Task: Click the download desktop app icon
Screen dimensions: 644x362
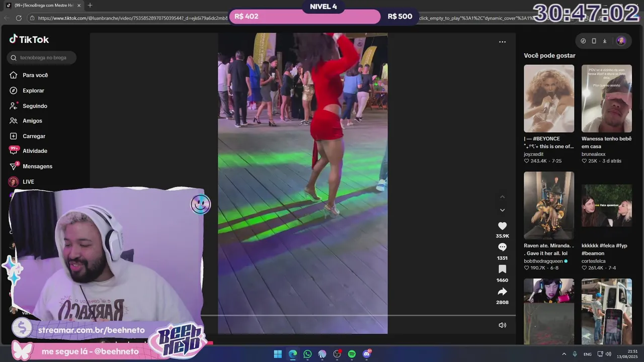Action: coord(604,41)
